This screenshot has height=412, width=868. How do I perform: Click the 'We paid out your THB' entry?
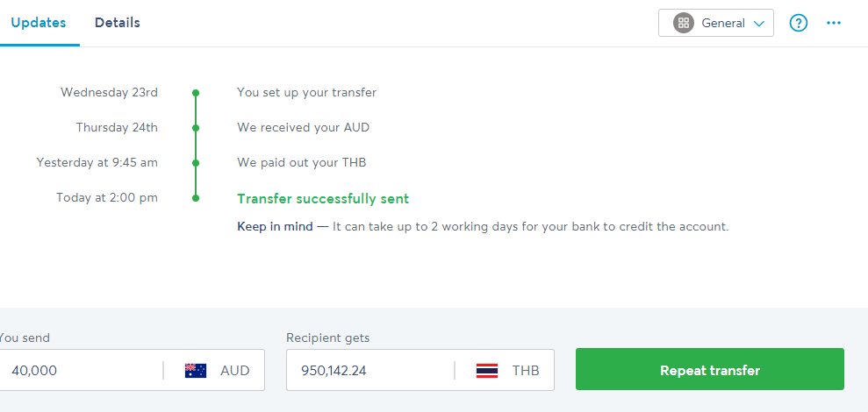(302, 163)
